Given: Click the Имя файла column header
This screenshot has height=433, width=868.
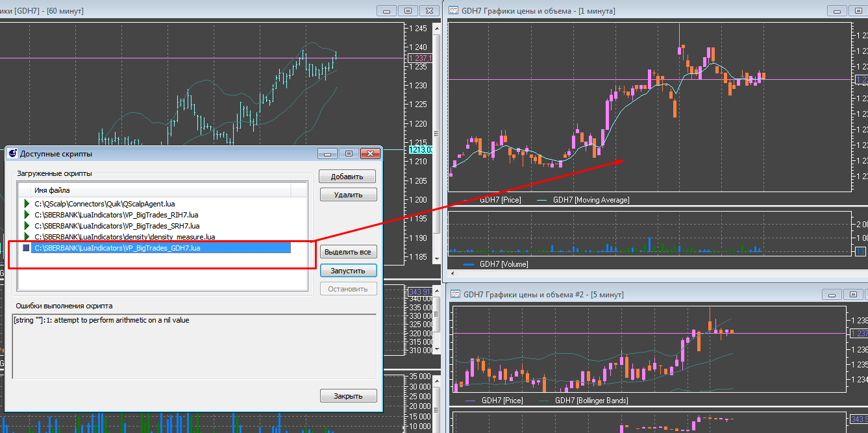Looking at the screenshot, I should coord(52,190).
